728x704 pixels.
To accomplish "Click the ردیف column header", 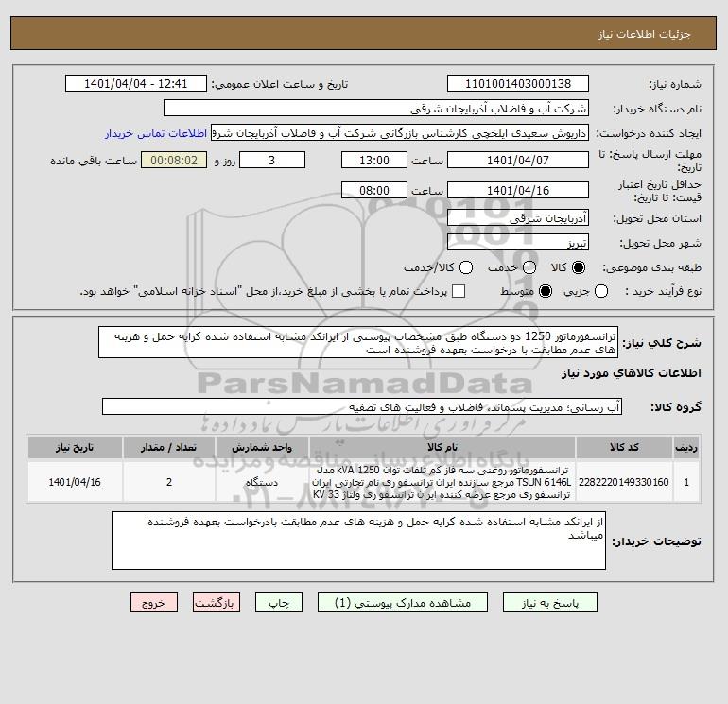I will click(x=686, y=447).
